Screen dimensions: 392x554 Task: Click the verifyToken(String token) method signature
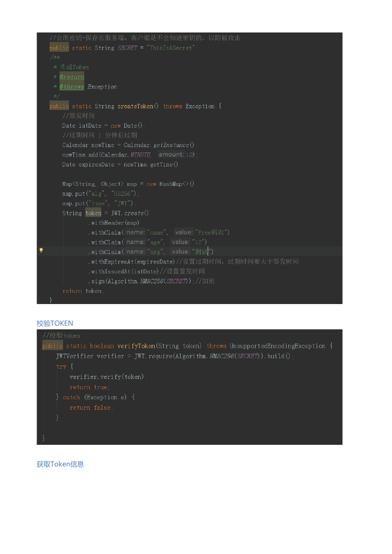[188, 346]
